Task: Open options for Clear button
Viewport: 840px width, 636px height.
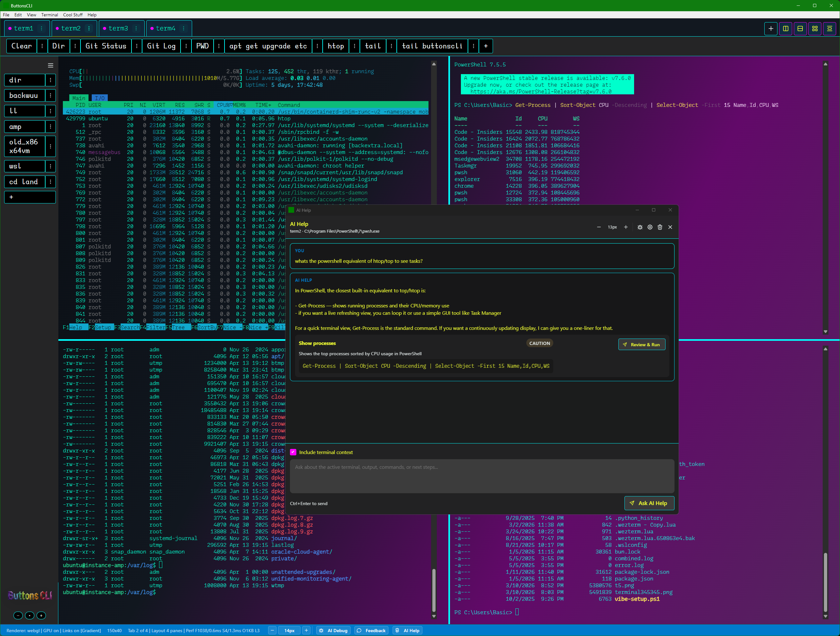Action: point(42,46)
